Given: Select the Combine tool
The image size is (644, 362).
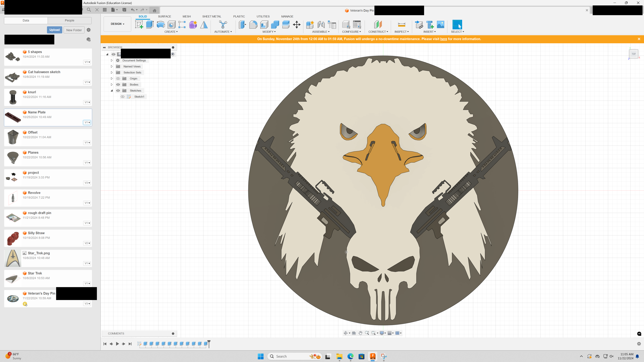Looking at the screenshot, I should point(275,24).
